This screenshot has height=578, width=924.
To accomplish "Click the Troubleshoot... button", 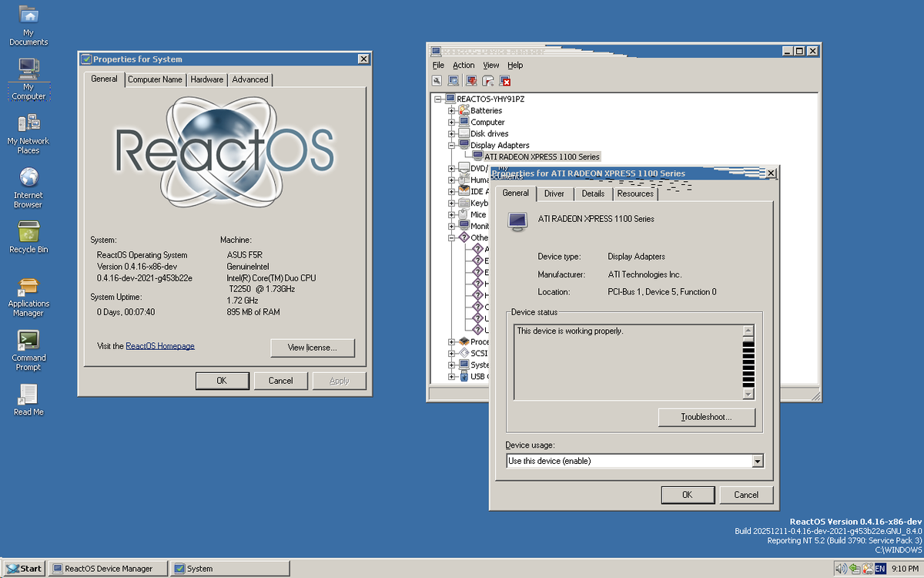I will [706, 417].
